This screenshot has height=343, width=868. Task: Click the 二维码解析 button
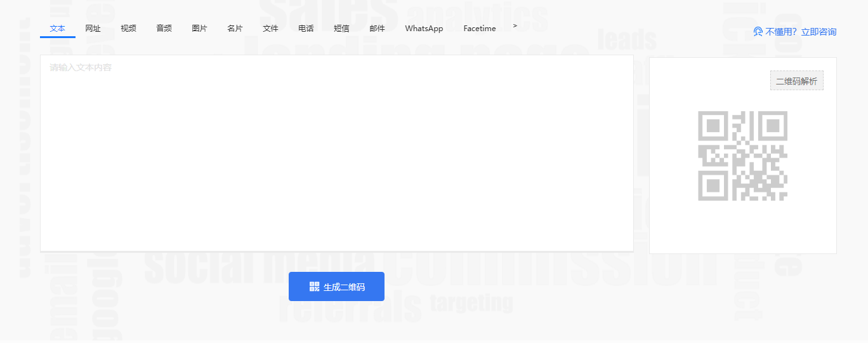pos(796,81)
